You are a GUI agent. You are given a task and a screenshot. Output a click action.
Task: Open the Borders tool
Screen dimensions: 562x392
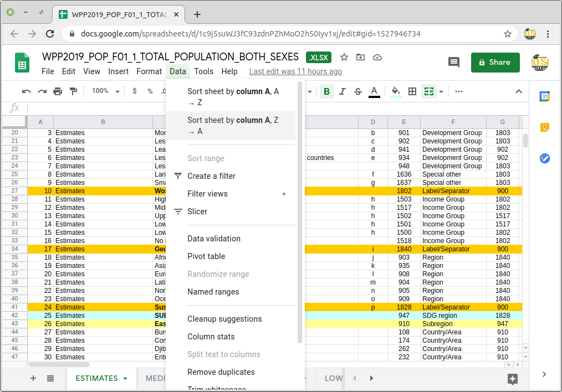(412, 91)
